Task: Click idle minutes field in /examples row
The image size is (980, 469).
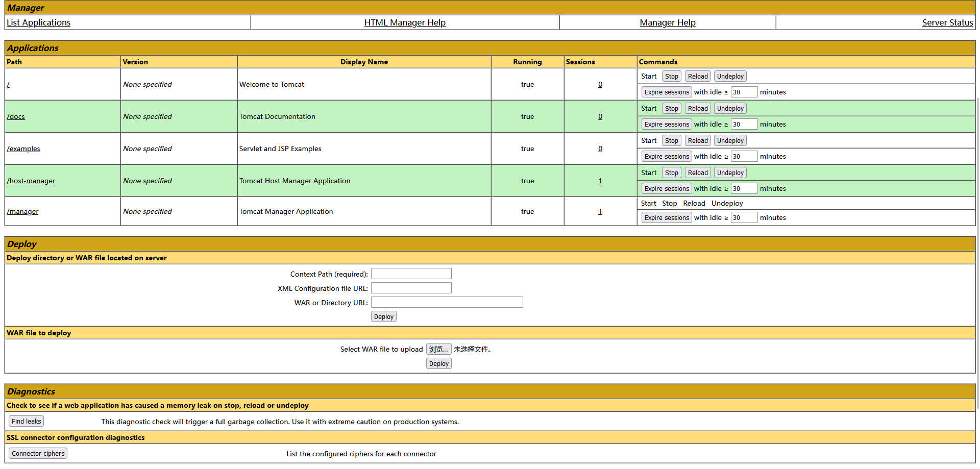Action: point(744,156)
